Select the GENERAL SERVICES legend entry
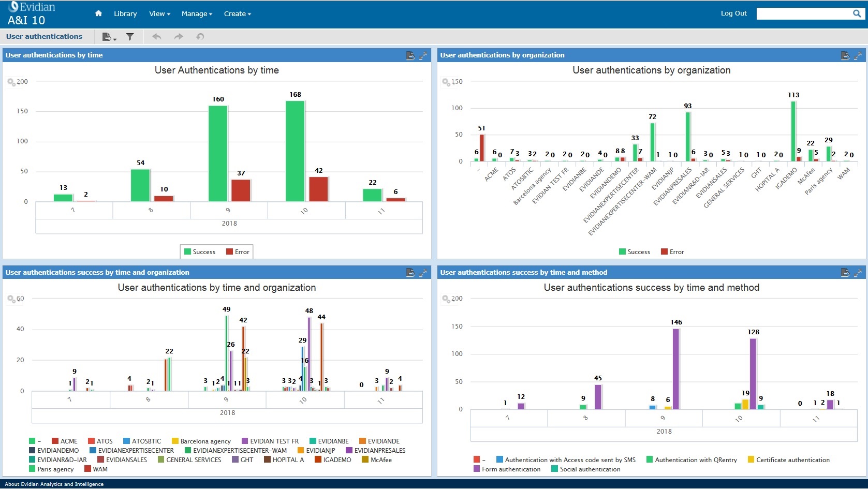This screenshot has width=868, height=489. coord(189,460)
